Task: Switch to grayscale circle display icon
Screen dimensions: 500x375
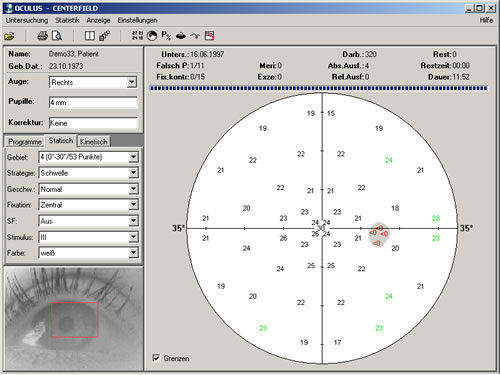Action: [x=152, y=36]
